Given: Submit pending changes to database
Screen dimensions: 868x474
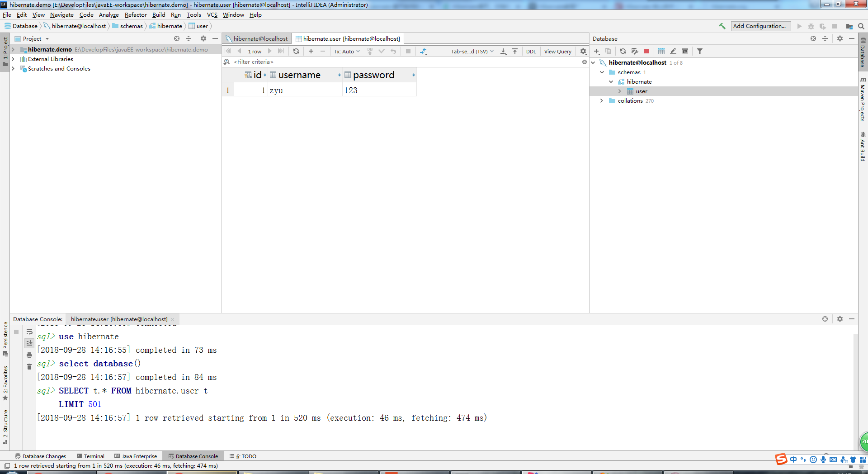Looking at the screenshot, I should coord(370,51).
